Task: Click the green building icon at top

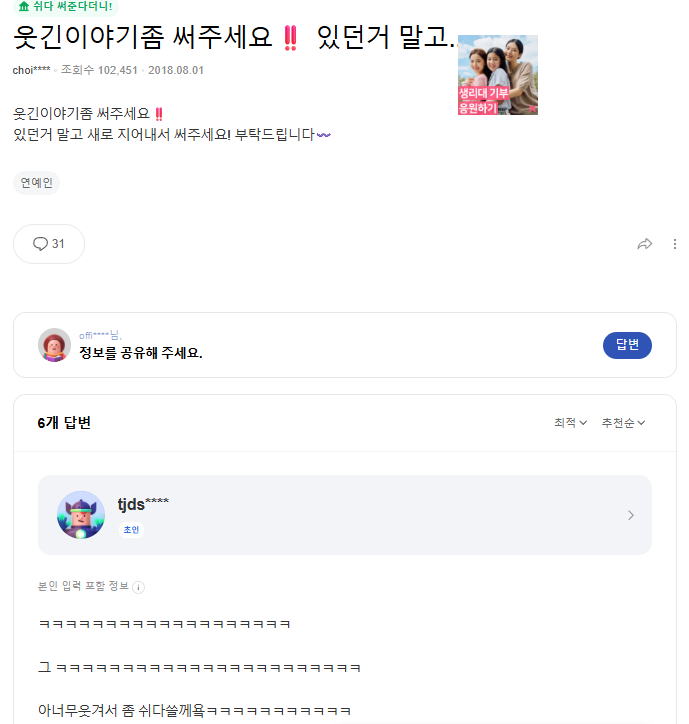Action: [x=24, y=6]
